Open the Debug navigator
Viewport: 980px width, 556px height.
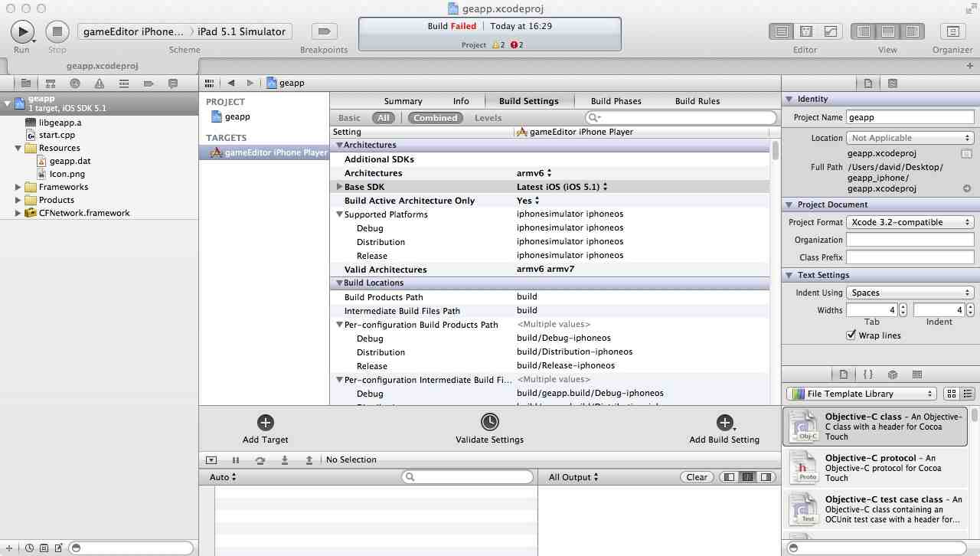[124, 83]
